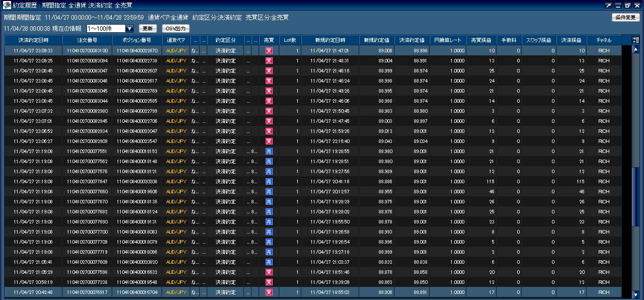Viewport: 644px width, 300px height.
Task: Click the buy badge in order row 110410270008309
Action: point(269,60)
